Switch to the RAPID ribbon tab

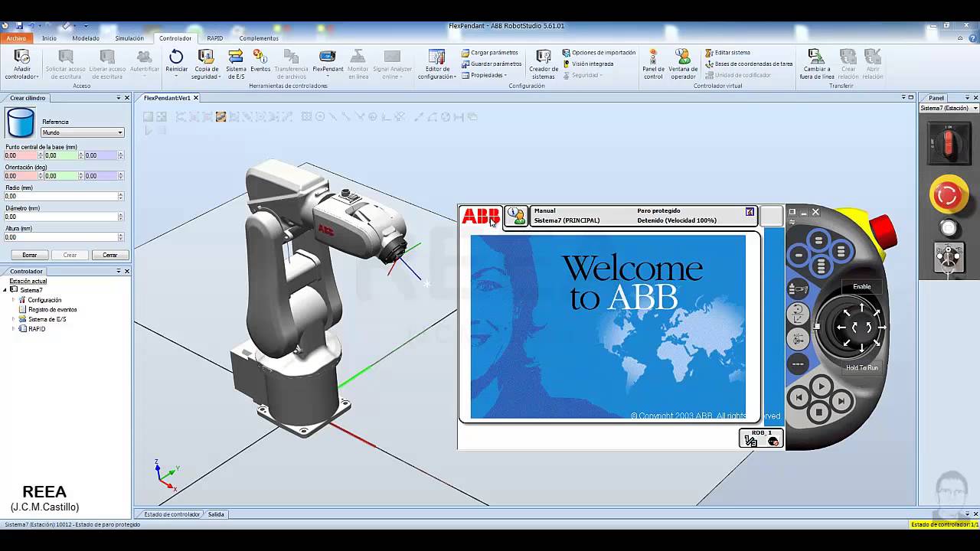[x=215, y=38]
